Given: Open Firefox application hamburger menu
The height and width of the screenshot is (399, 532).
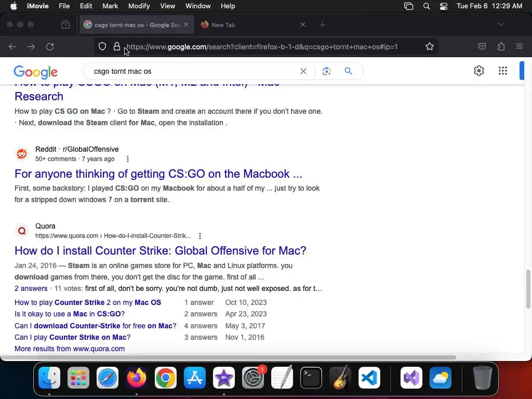Looking at the screenshot, I should pyautogui.click(x=519, y=46).
